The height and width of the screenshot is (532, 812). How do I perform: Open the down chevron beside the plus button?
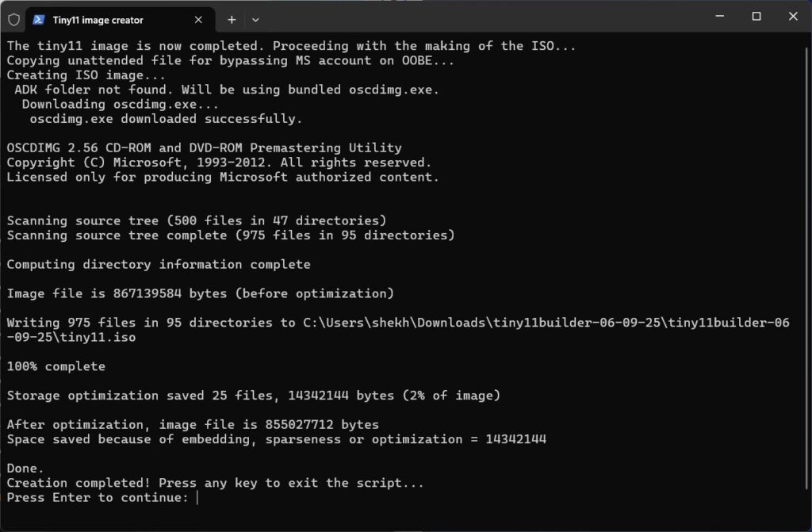tap(254, 20)
